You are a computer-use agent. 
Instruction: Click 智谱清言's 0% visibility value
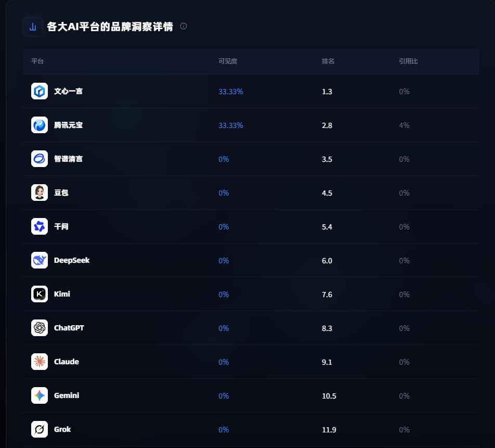point(224,159)
